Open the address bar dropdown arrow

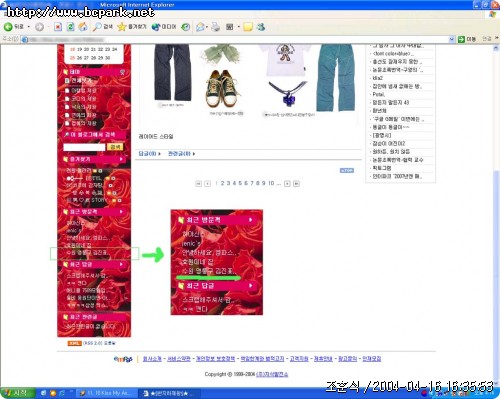[452, 39]
